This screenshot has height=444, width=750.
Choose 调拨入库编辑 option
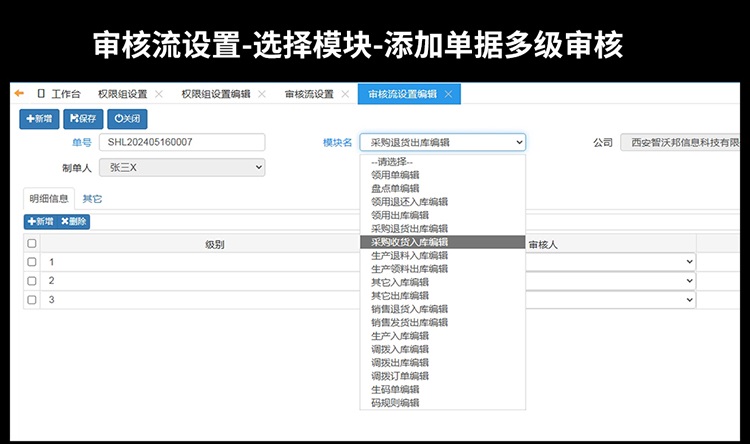[442, 349]
